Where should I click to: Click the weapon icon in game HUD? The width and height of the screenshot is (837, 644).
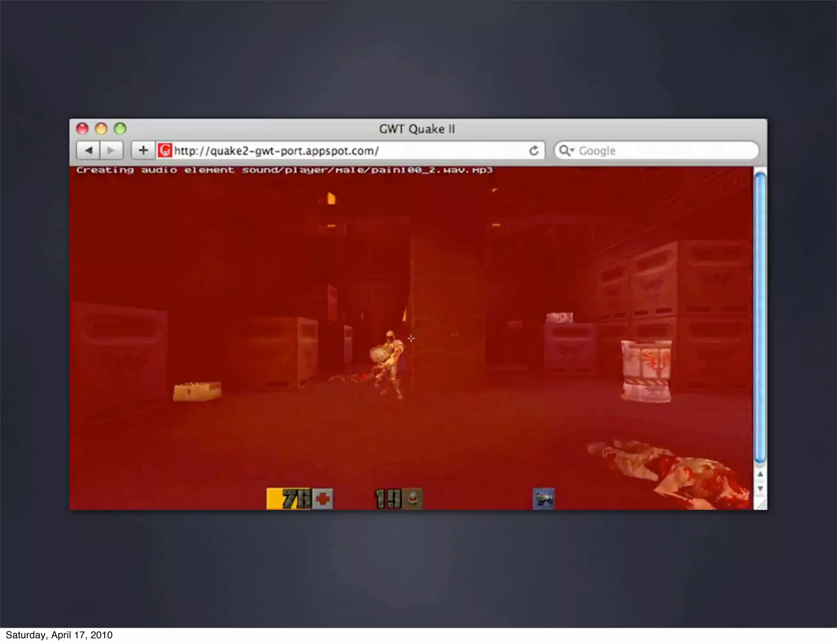[544, 499]
